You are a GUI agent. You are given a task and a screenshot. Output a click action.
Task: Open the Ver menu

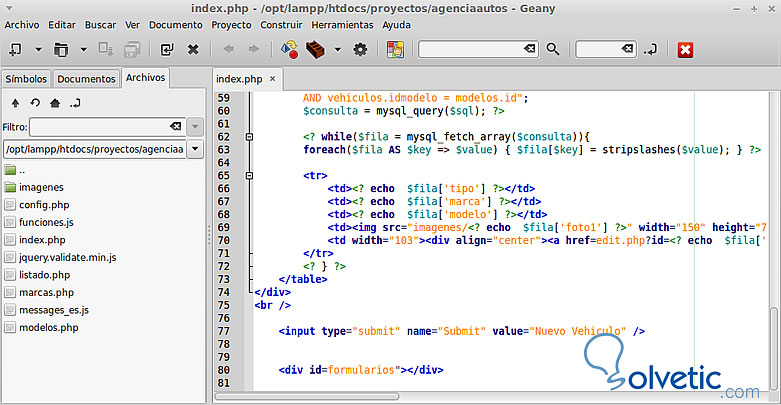[132, 25]
